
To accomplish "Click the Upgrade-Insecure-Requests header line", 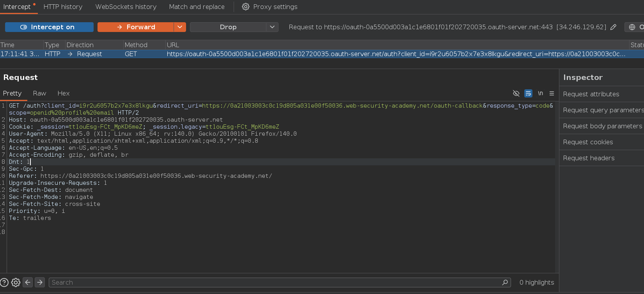I will point(58,183).
